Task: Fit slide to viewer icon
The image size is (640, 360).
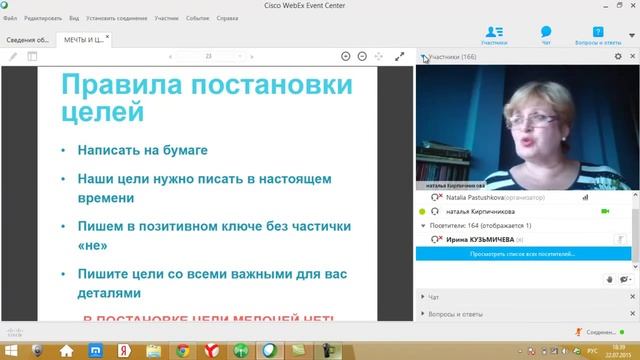Action: [x=379, y=56]
